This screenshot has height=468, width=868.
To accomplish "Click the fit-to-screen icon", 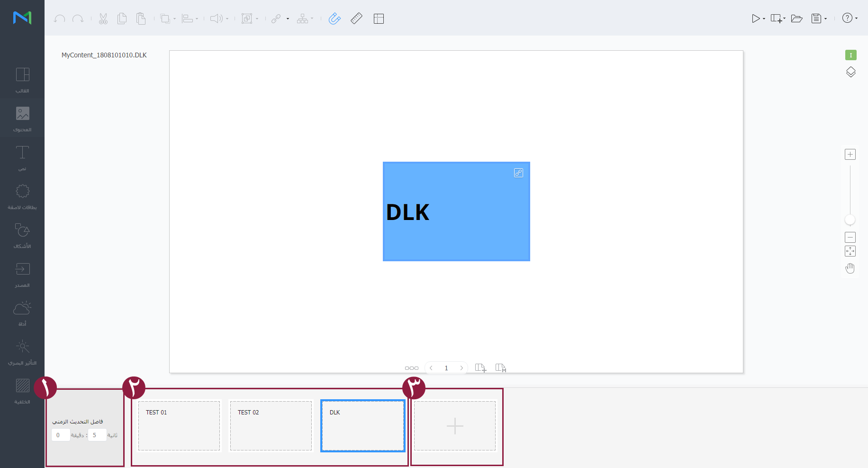I will [850, 251].
